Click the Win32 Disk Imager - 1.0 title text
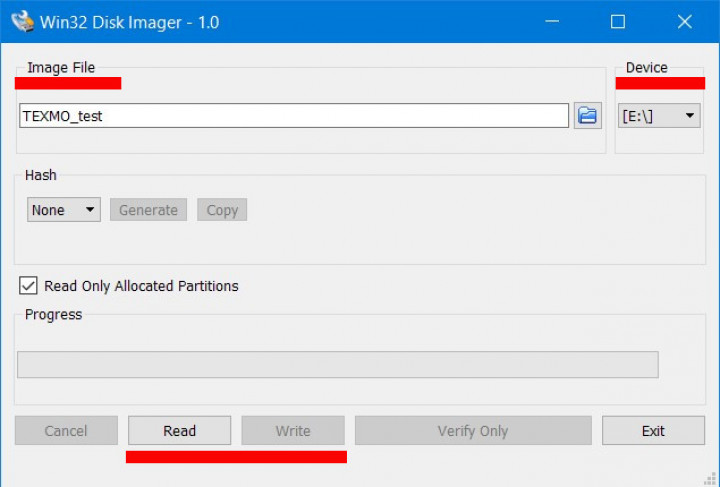 [x=129, y=22]
